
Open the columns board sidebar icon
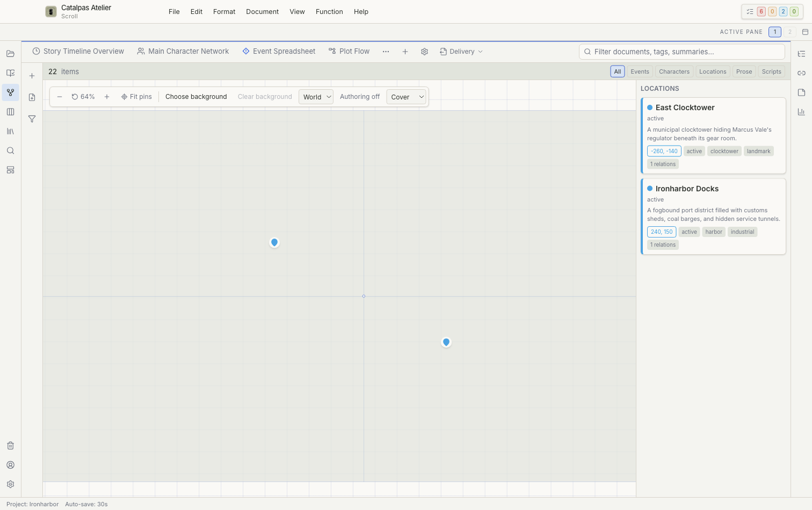click(10, 112)
